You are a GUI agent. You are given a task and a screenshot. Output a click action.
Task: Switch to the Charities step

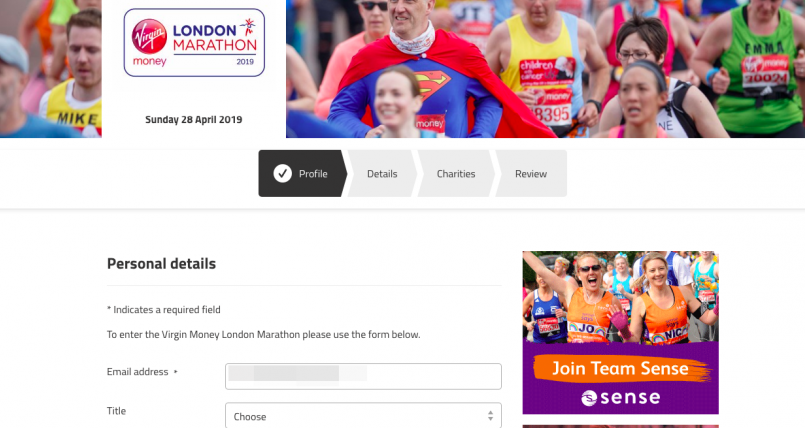[x=456, y=173]
